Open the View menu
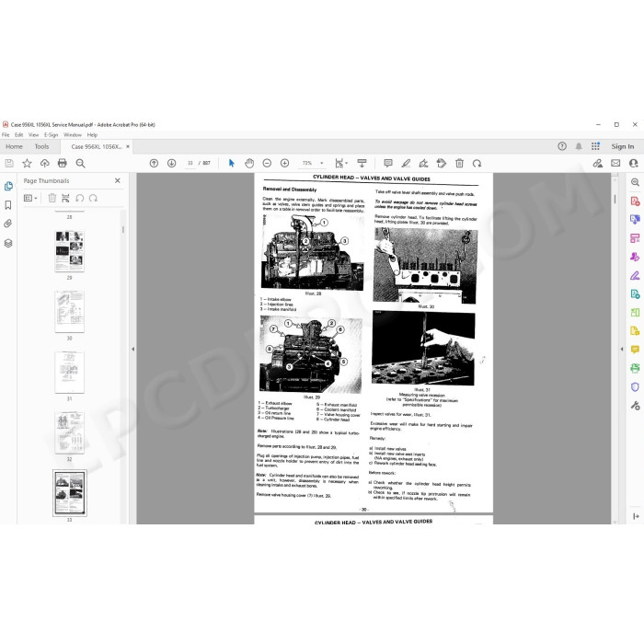Viewport: 644px width, 644px height. (x=34, y=134)
